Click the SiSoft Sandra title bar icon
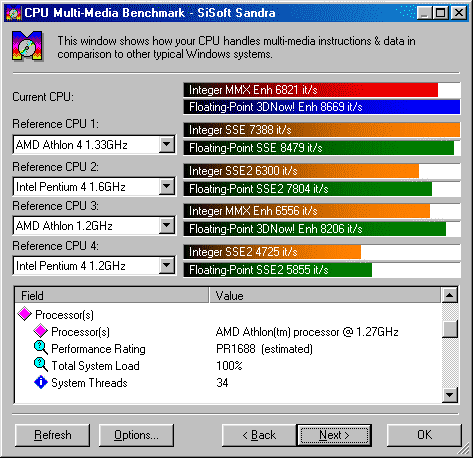 tap(13, 13)
